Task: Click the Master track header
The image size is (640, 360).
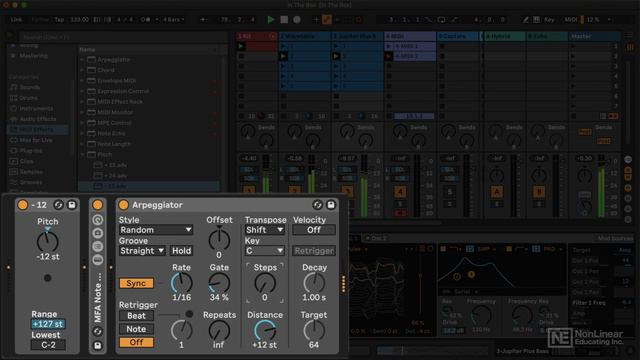Action: point(594,36)
